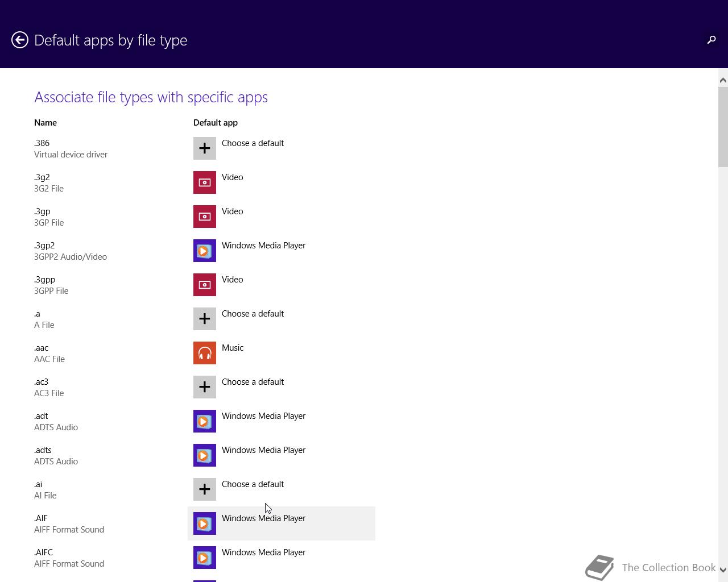This screenshot has height=582, width=728.
Task: Click Windows Media Player icon for .AIF
Action: point(205,523)
